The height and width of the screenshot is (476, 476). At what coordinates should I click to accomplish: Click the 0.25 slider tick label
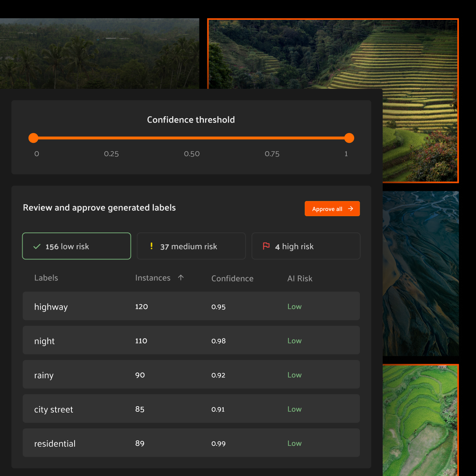pyautogui.click(x=111, y=154)
